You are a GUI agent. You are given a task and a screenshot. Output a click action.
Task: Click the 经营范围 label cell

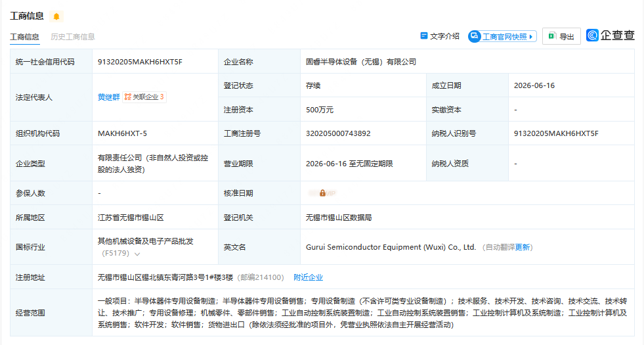[51, 313]
